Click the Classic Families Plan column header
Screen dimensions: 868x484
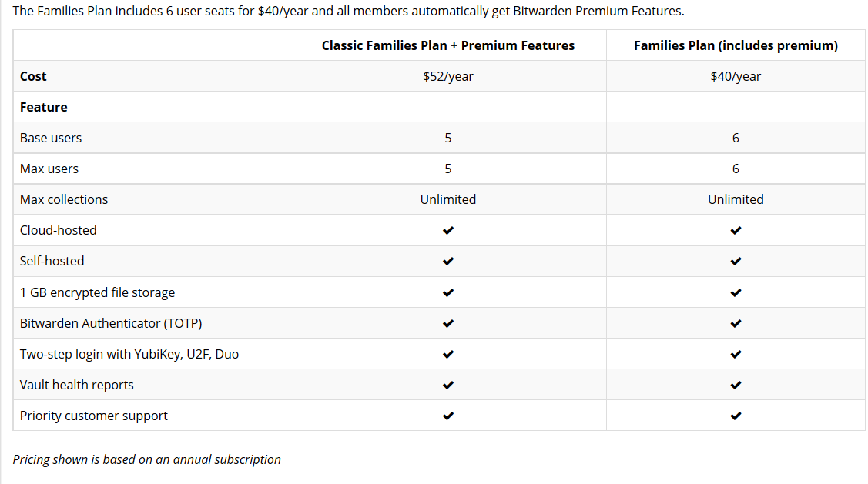pyautogui.click(x=447, y=45)
